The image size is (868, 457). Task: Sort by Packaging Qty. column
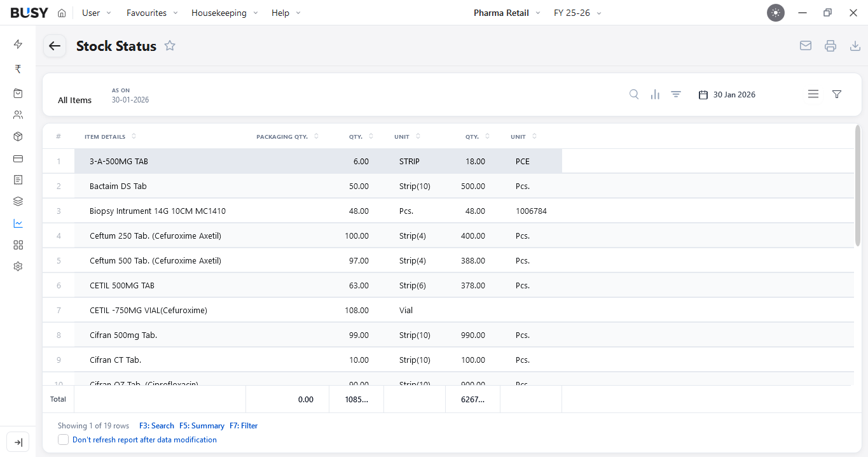pos(287,137)
